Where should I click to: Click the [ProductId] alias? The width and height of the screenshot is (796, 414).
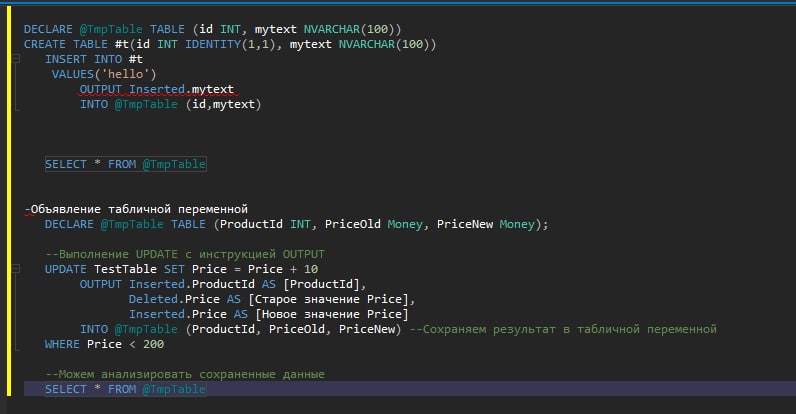(x=321, y=284)
